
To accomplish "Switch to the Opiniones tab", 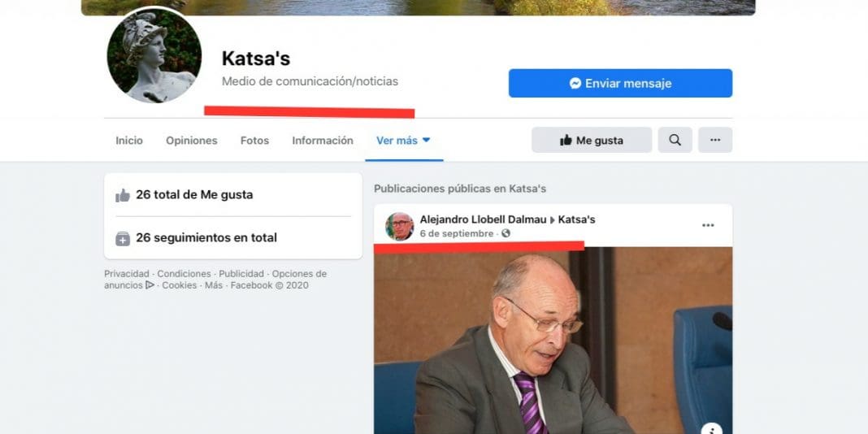I will point(192,141).
